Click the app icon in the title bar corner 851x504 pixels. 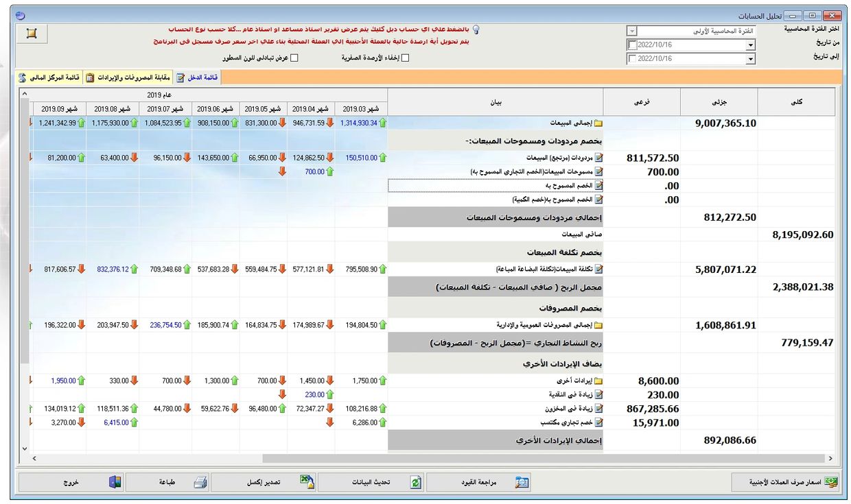20,15
